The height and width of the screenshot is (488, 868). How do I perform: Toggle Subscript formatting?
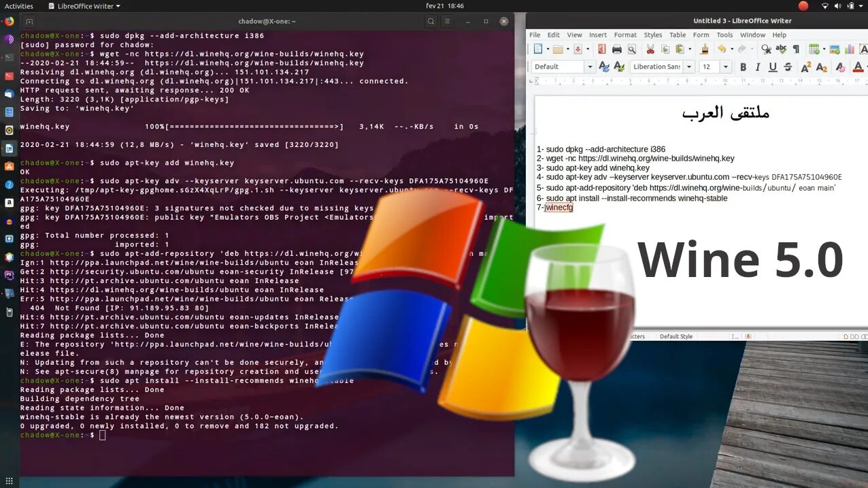point(822,67)
